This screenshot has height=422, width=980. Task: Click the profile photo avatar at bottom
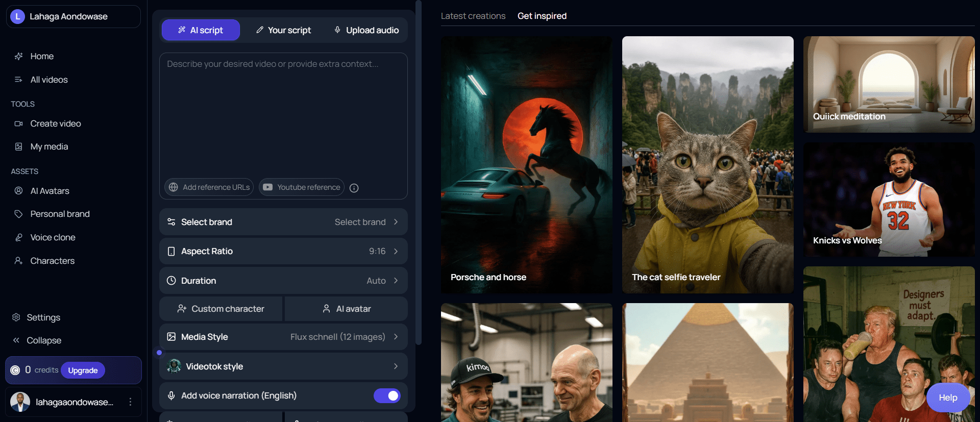click(x=20, y=402)
